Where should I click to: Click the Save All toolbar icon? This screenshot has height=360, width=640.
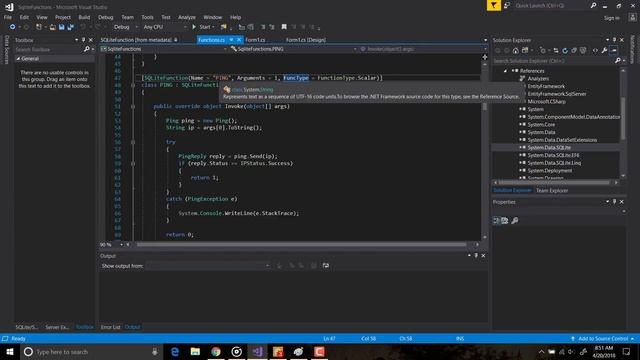pyautogui.click(x=71, y=27)
